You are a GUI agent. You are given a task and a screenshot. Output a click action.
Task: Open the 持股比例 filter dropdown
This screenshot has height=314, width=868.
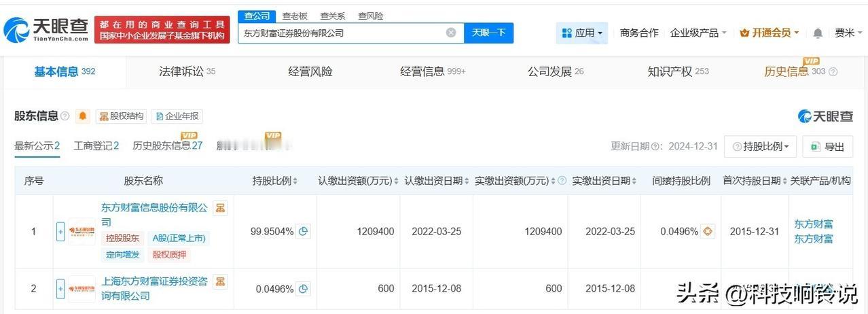[x=761, y=146]
